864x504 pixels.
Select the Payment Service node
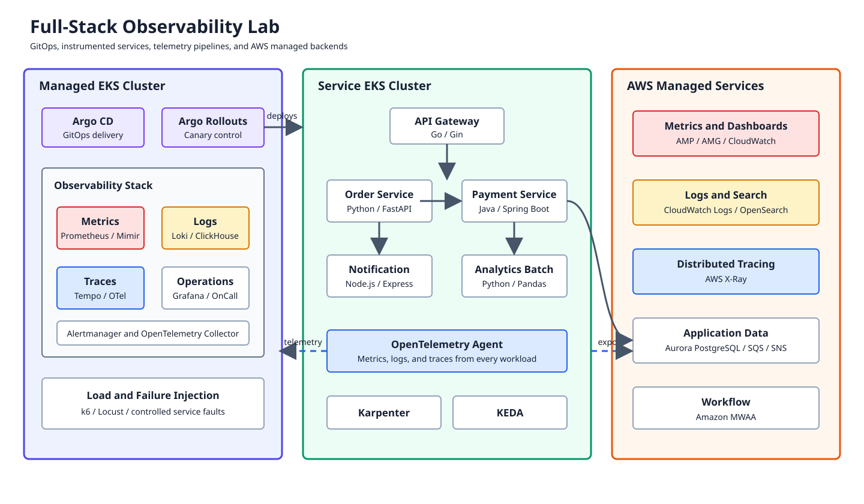click(x=514, y=201)
